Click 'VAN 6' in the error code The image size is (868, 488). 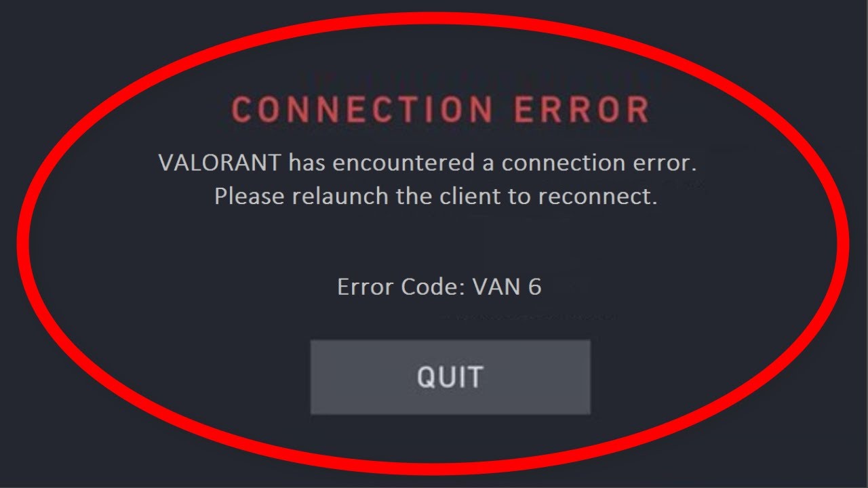[507, 287]
